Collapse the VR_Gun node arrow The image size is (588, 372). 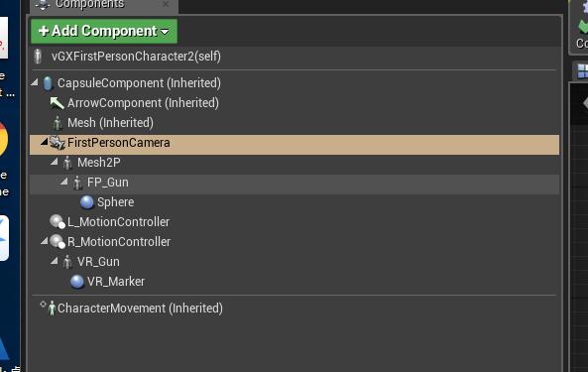click(55, 260)
